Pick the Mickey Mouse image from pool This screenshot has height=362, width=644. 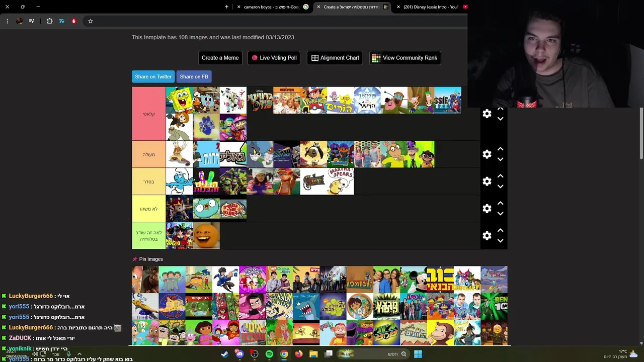414,280
